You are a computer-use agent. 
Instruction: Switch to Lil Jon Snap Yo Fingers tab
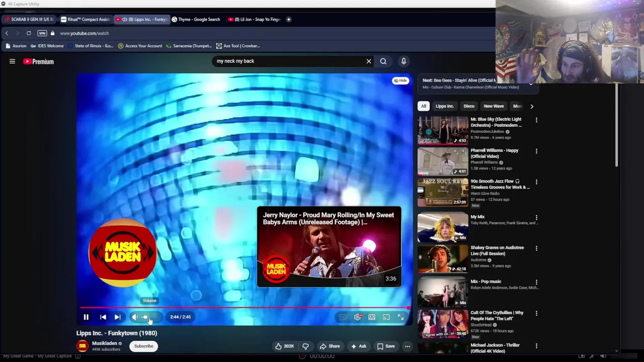pyautogui.click(x=254, y=19)
